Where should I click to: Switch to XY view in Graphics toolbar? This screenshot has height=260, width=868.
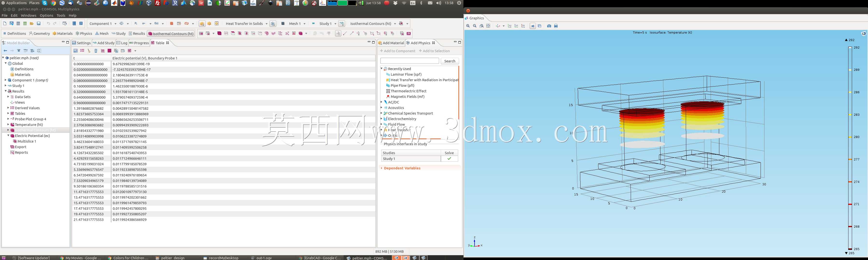(x=510, y=26)
